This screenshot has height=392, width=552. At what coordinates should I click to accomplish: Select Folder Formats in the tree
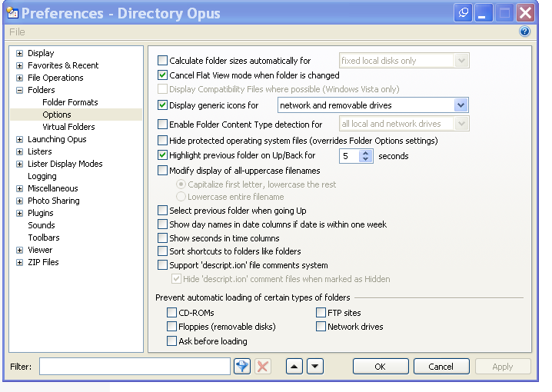pos(70,102)
